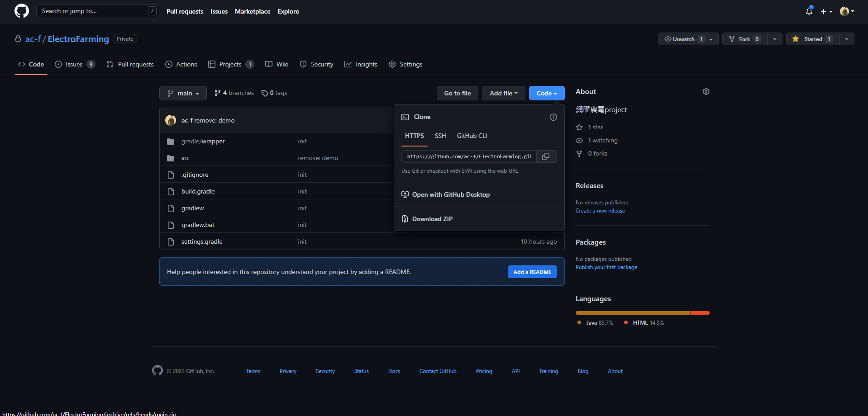Go to Explore in top navigation
This screenshot has height=416, width=868.
click(288, 11)
